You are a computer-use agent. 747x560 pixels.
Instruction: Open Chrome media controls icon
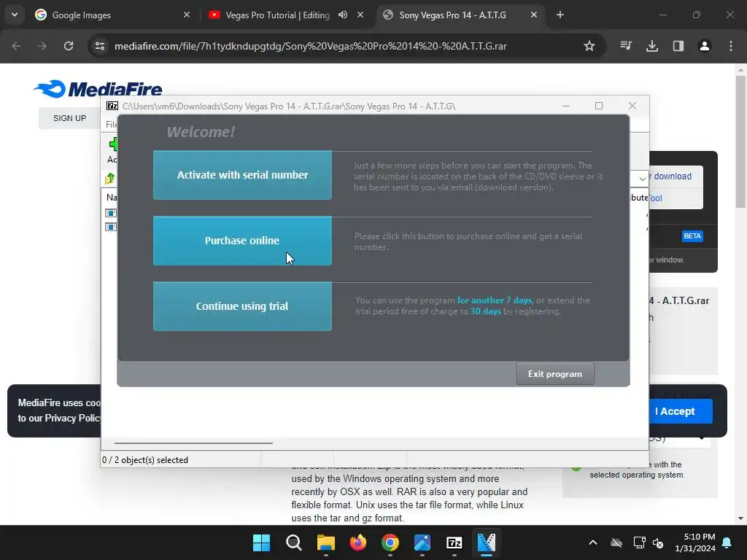coord(626,46)
